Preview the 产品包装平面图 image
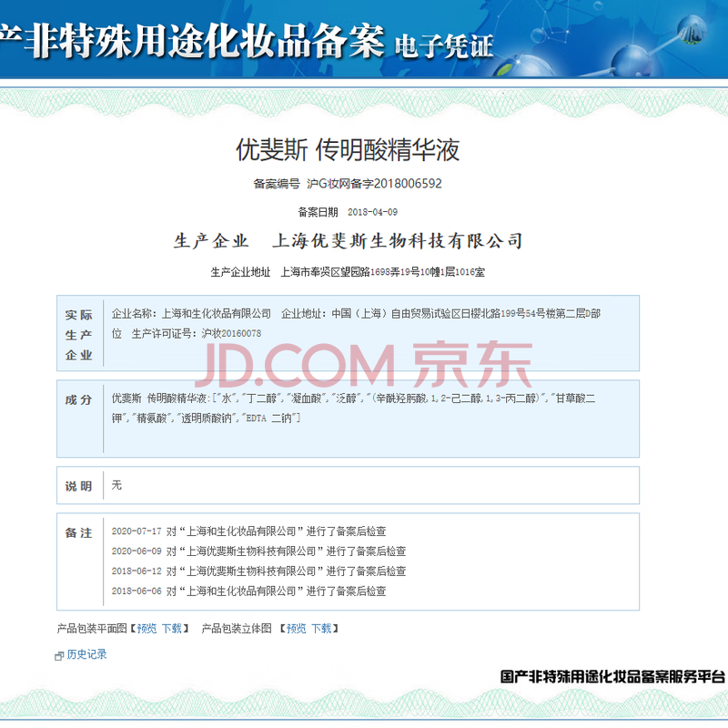Image resolution: width=728 pixels, height=728 pixels. click(147, 628)
